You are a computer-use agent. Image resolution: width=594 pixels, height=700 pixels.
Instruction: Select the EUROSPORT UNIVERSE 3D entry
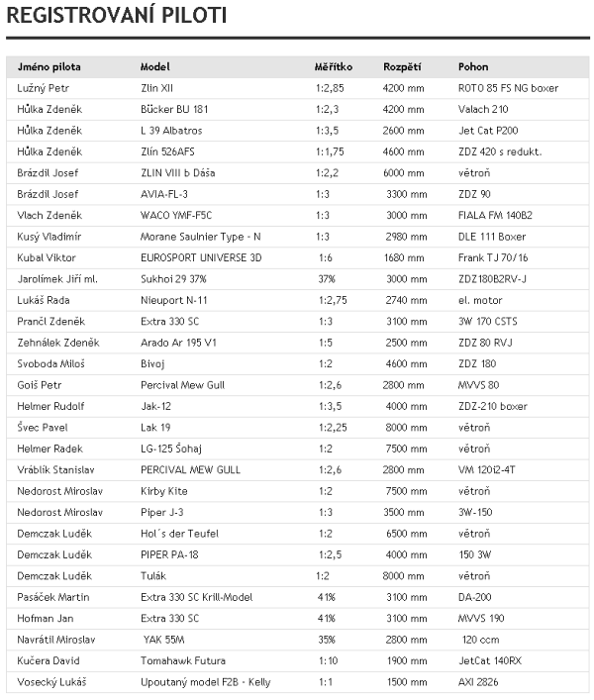[x=201, y=257]
